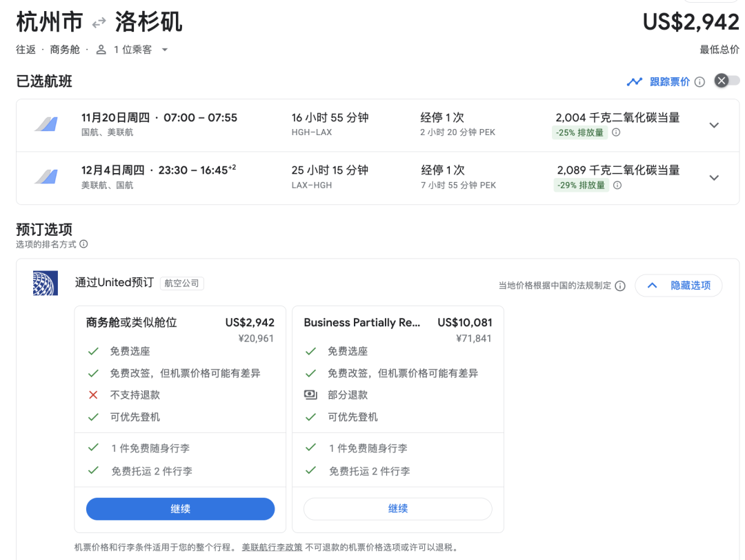
Task: Click info icon next to 当地价格根据中国的法规制定
Action: pos(620,286)
